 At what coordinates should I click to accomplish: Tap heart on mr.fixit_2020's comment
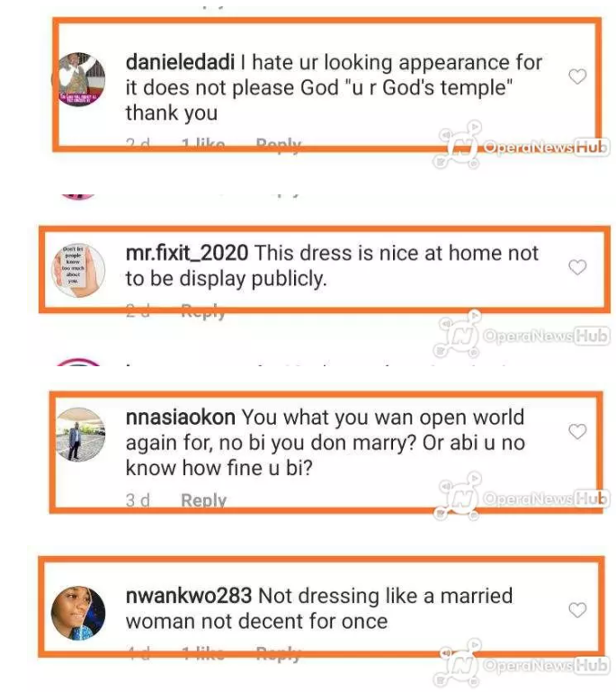[577, 267]
